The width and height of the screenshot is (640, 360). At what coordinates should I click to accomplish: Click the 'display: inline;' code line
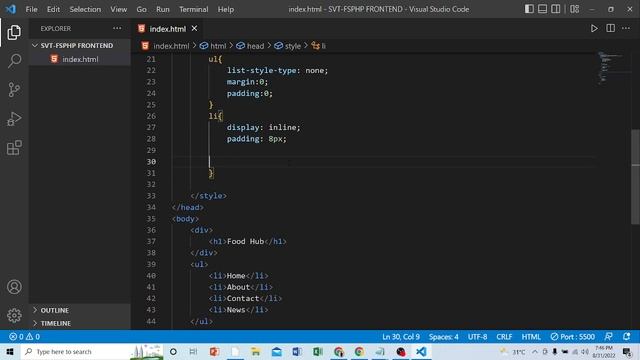[264, 127]
